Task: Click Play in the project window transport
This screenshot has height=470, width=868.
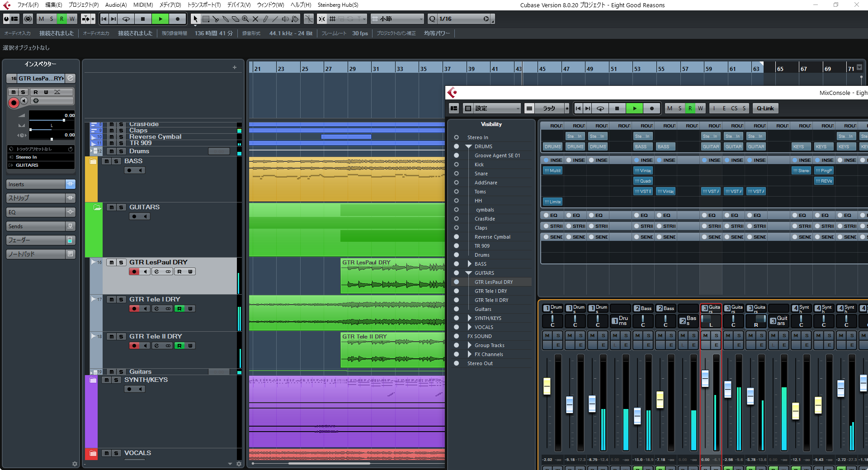Action: coord(160,19)
